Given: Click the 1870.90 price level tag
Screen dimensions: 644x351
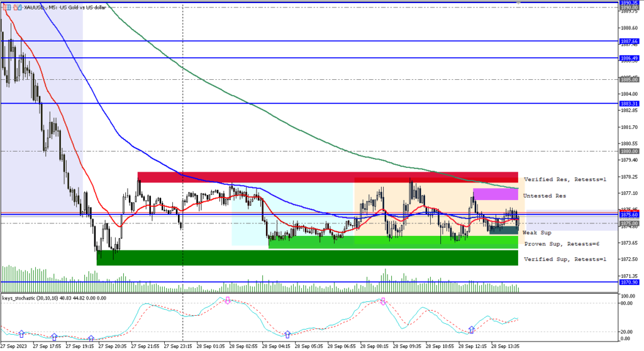Looking at the screenshot, I should point(629,282).
